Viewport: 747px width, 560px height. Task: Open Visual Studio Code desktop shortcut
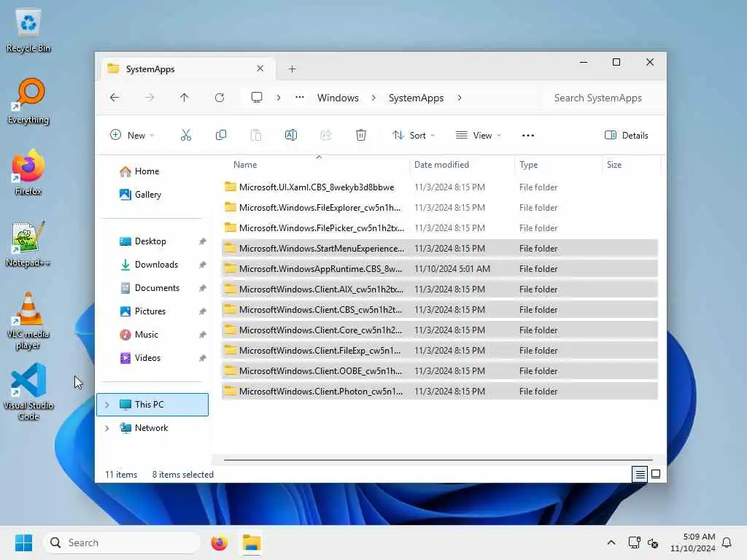click(28, 392)
